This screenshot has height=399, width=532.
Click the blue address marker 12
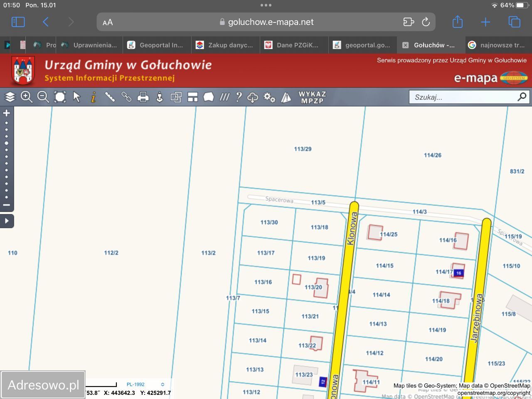[323, 382]
